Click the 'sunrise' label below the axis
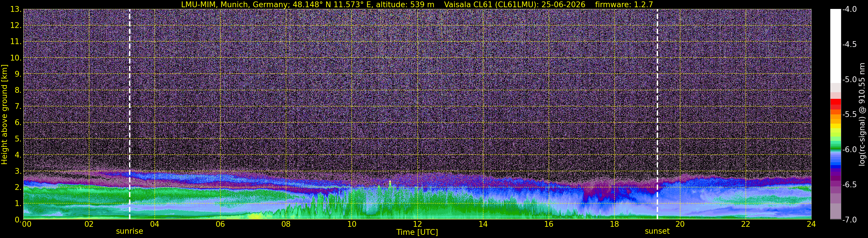 pos(130,231)
